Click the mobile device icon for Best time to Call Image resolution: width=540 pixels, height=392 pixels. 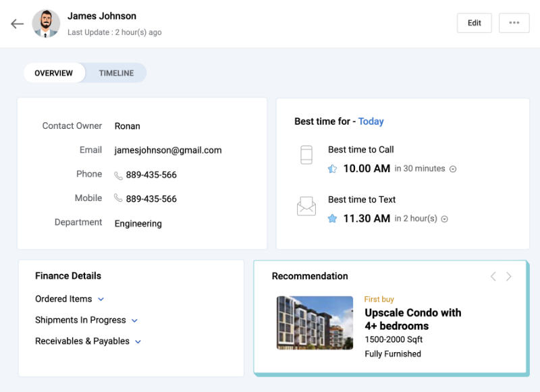point(306,155)
